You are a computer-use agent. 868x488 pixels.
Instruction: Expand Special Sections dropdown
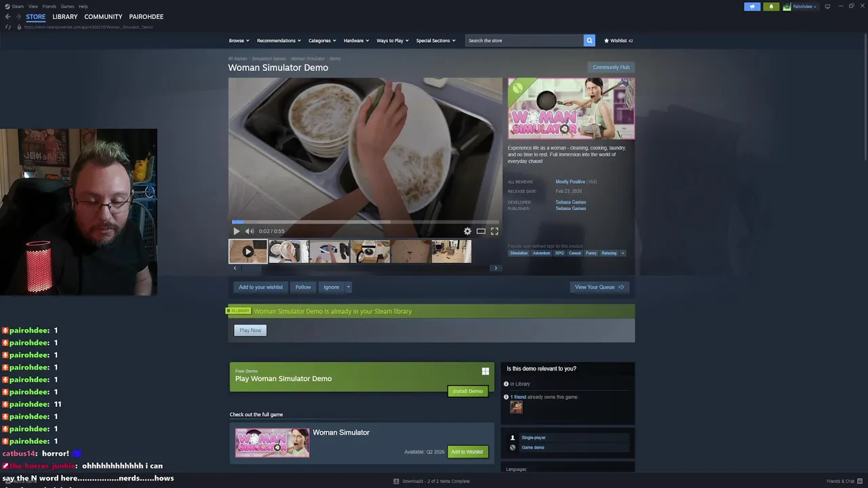435,41
